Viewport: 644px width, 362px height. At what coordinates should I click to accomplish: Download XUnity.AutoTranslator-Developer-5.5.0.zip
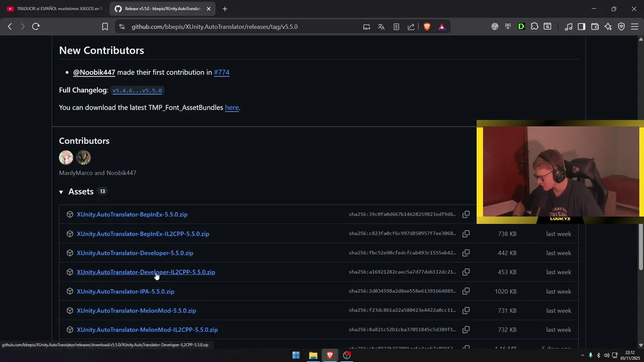(x=135, y=253)
